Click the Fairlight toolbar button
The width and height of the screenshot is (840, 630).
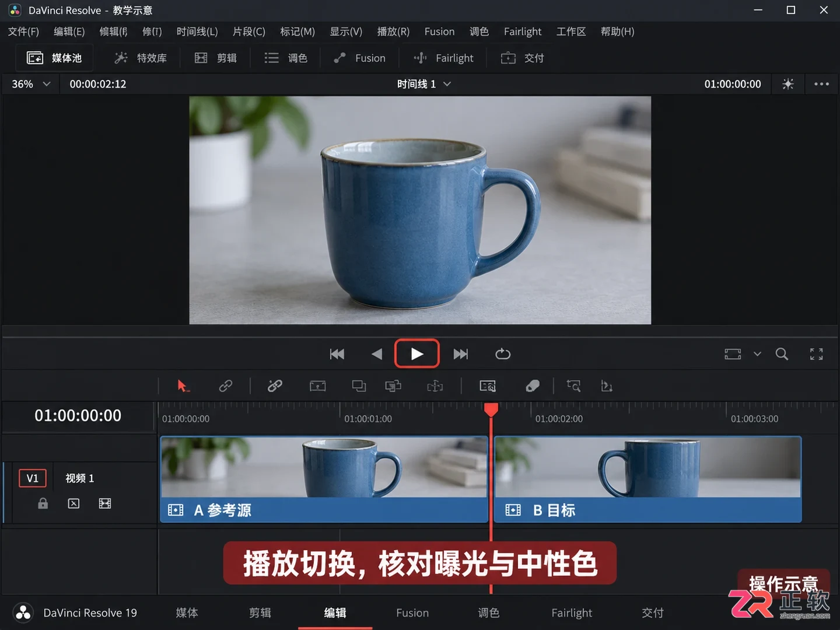click(444, 58)
